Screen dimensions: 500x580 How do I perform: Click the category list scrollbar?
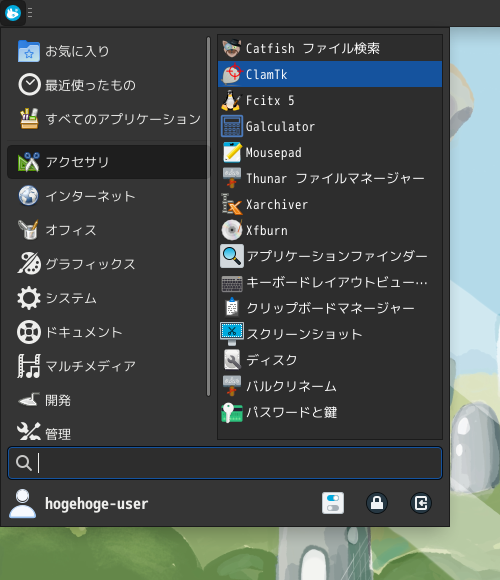click(209, 216)
